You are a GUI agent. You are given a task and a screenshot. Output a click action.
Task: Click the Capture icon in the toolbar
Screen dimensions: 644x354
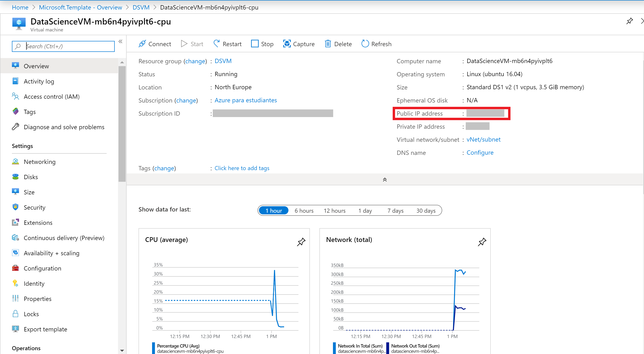click(x=287, y=44)
